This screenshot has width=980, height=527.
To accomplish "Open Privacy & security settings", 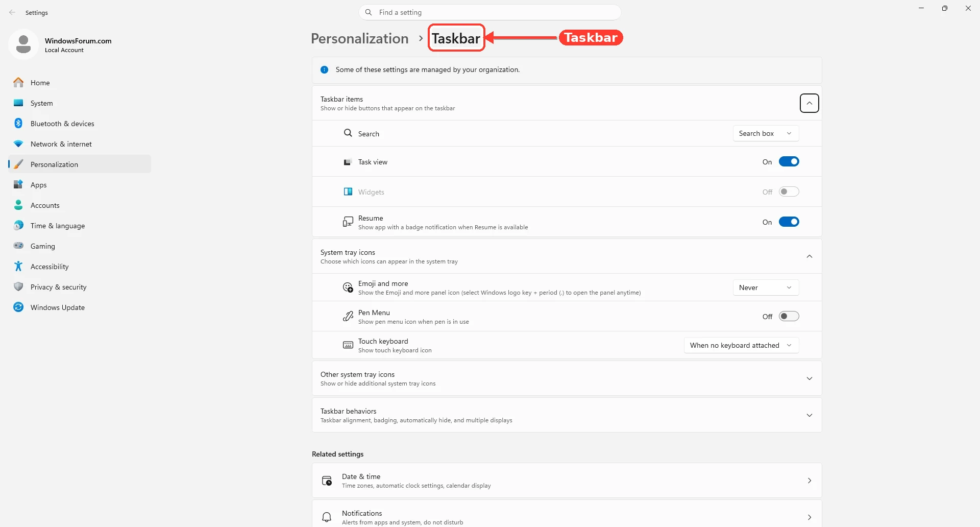I will [x=80, y=286].
